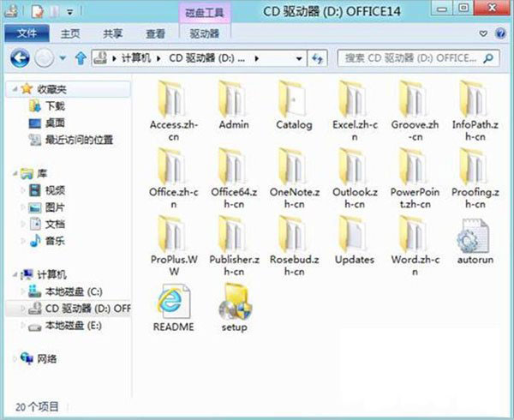Select 下载 downloads in favorites
Image resolution: width=514 pixels, height=420 pixels.
(47, 105)
